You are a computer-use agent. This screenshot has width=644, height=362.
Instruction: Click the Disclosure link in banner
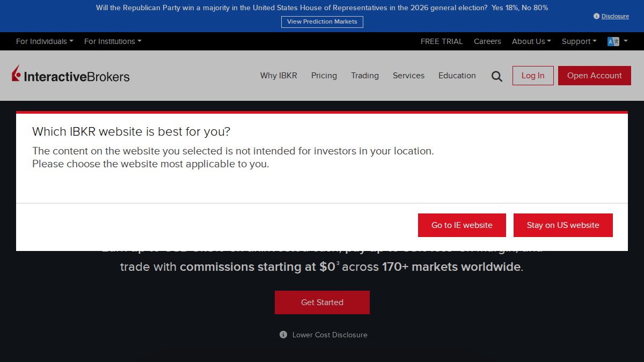(615, 16)
